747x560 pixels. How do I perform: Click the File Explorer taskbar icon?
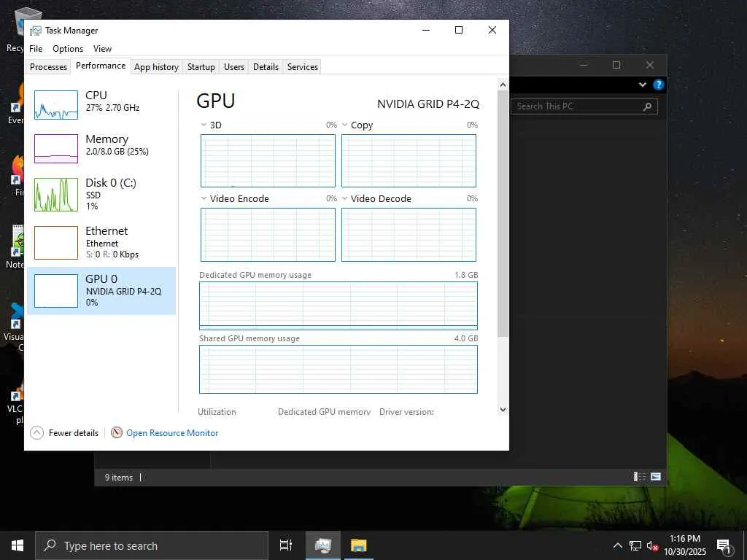point(359,545)
